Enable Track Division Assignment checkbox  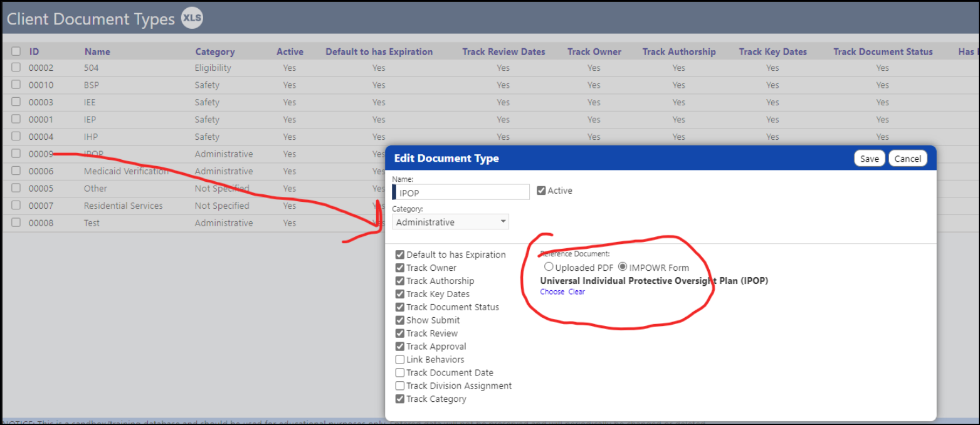[399, 386]
